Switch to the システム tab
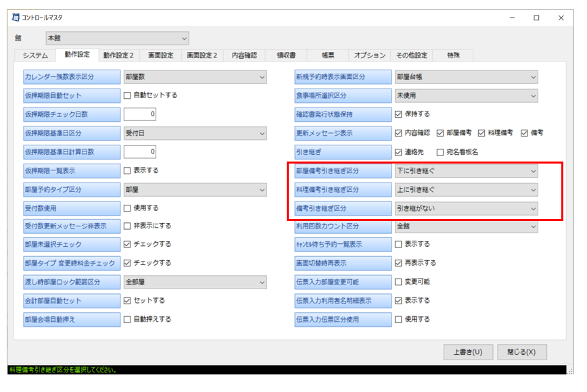 (x=35, y=55)
